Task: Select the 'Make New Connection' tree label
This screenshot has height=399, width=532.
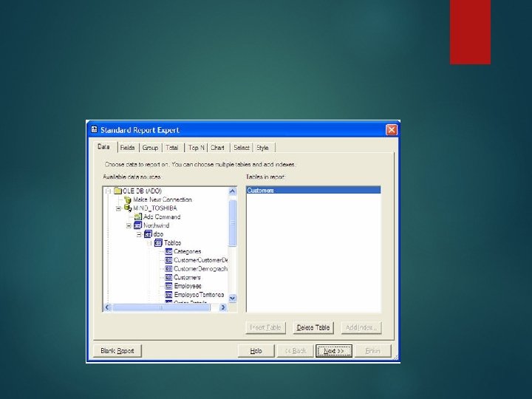Action: click(163, 199)
